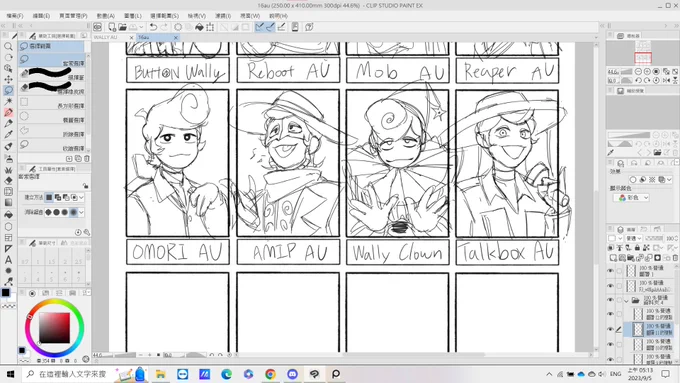Toggle visibility of top layer in list

point(611,271)
